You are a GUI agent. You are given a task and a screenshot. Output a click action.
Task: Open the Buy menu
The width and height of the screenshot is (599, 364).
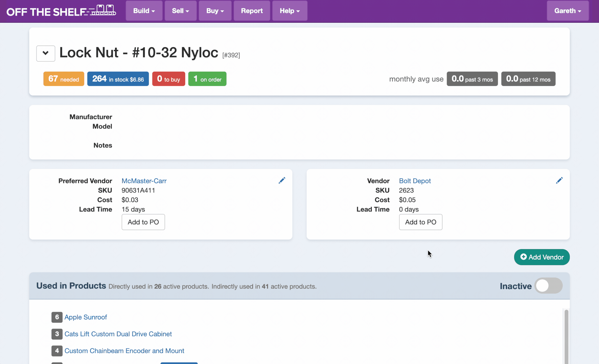(215, 11)
